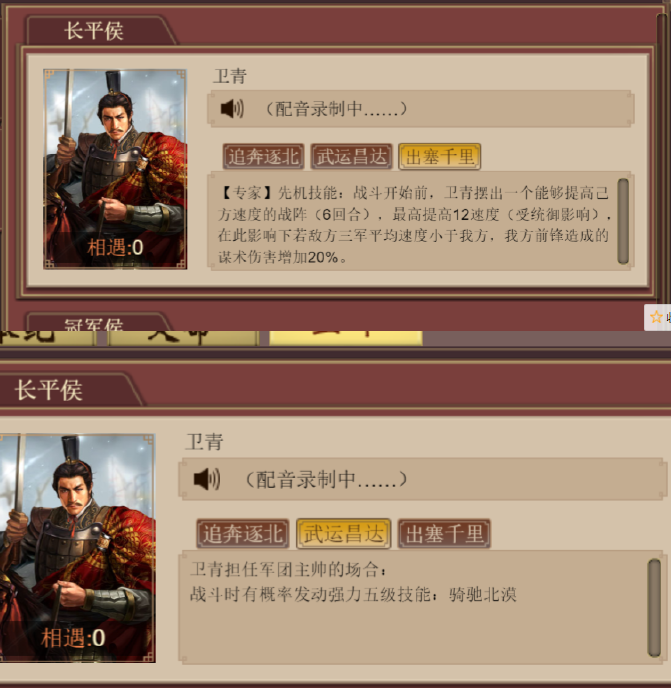
Task: Click highlighted yellow tab in middle strip
Action: click(x=346, y=338)
